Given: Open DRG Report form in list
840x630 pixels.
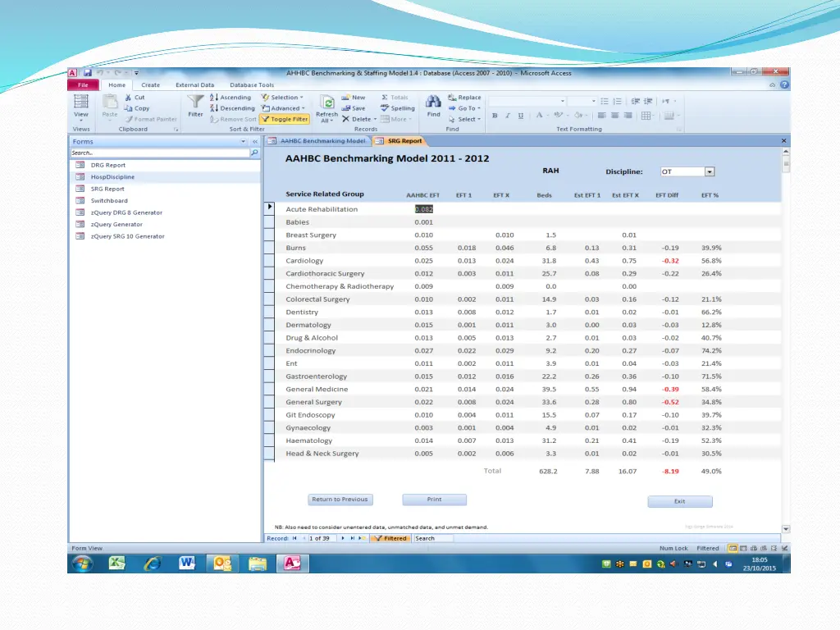Looking at the screenshot, I should pos(107,165).
